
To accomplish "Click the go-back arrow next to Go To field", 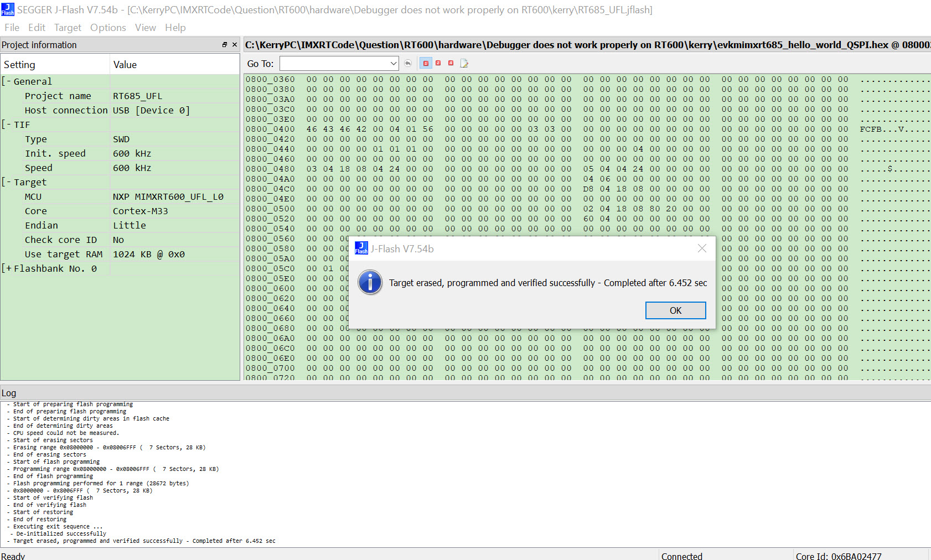I will pyautogui.click(x=408, y=63).
